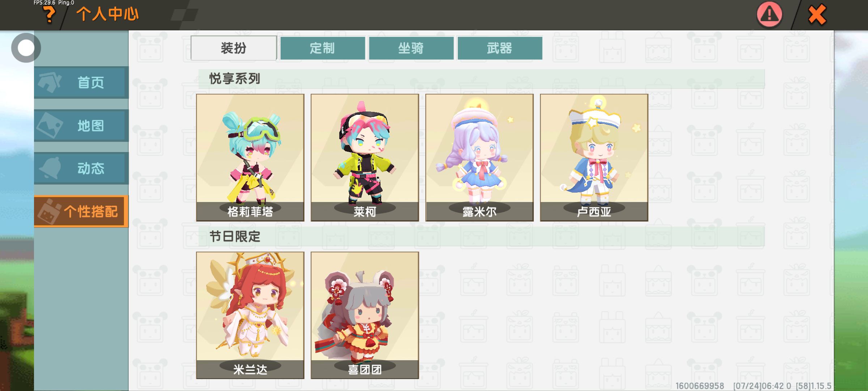Open the 动态 activity menu item
Image resolution: width=868 pixels, height=391 pixels.
tap(81, 168)
